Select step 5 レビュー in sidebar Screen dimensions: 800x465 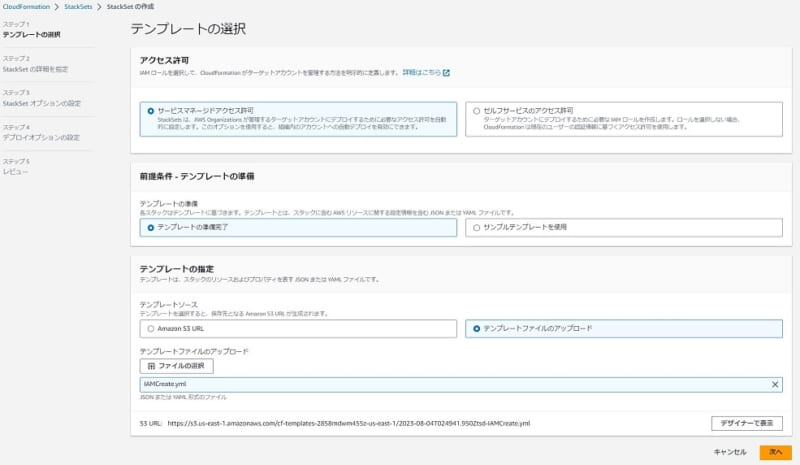[x=15, y=172]
